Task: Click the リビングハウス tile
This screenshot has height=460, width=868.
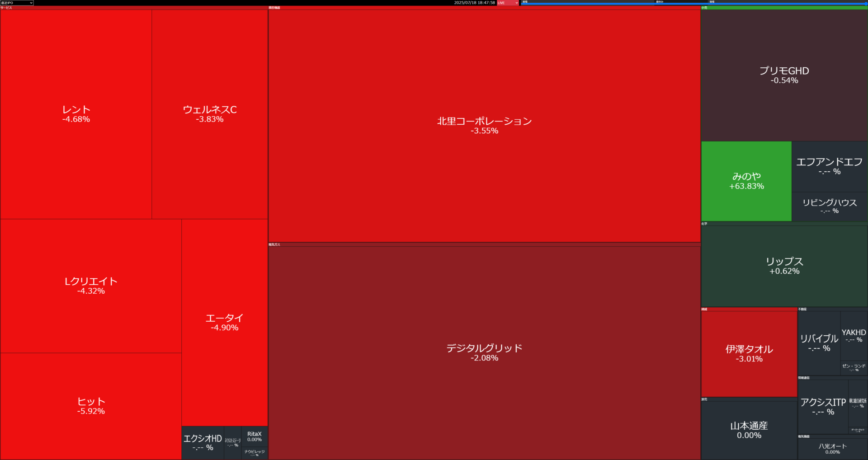Action: coord(830,207)
